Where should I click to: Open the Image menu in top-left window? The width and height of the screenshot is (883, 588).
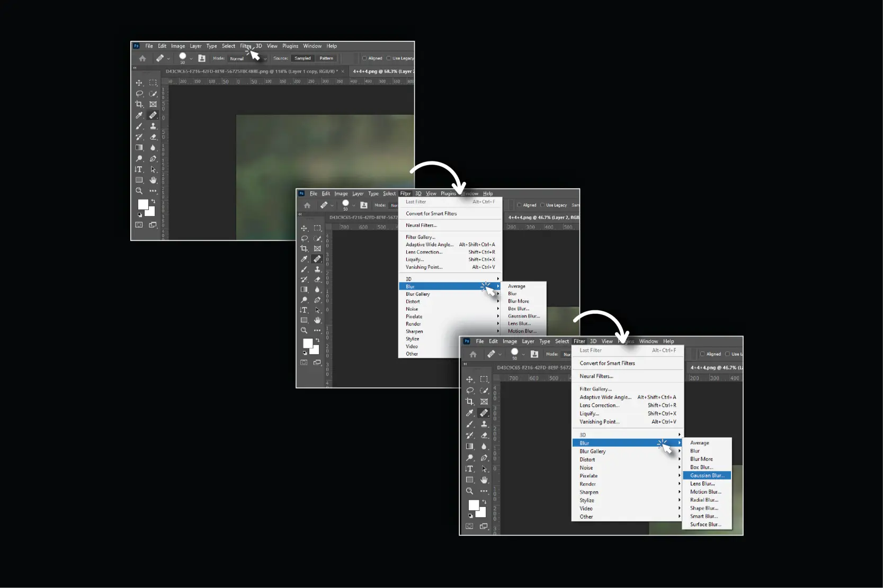click(178, 46)
